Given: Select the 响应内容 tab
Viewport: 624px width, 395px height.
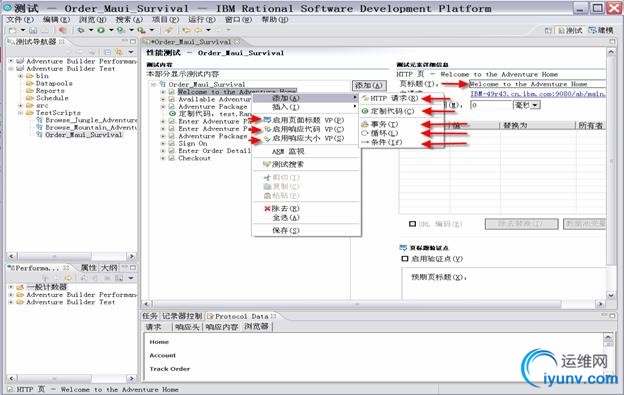Looking at the screenshot, I should (x=222, y=327).
